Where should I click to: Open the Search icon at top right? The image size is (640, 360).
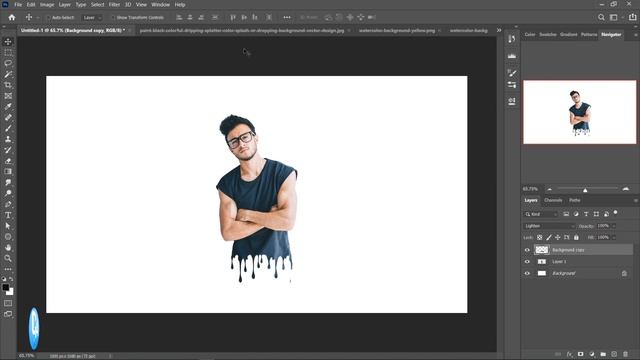click(601, 17)
